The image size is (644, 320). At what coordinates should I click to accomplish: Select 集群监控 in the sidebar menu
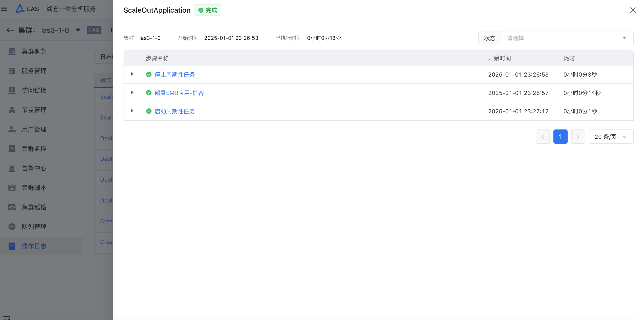(34, 149)
